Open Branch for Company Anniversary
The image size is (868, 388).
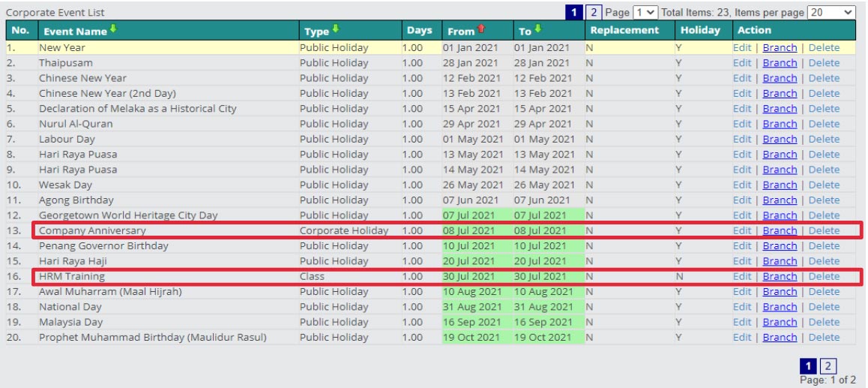[x=780, y=230]
